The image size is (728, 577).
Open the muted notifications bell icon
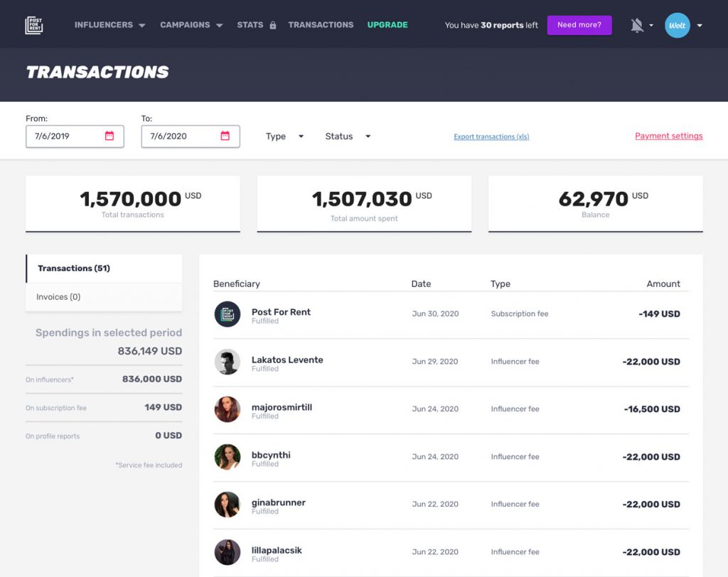tap(637, 25)
